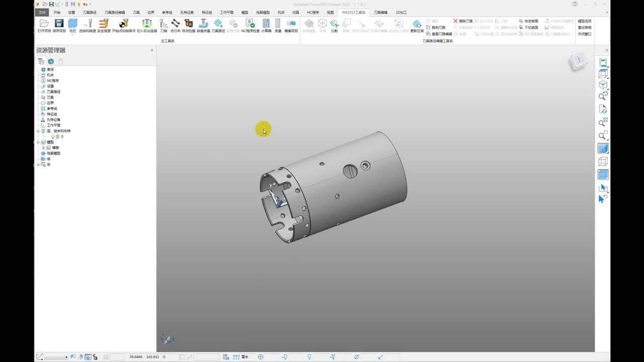Click 复制刀路 (Copy toolpath) button
Viewport: 644px width, 362px height.
click(436, 28)
